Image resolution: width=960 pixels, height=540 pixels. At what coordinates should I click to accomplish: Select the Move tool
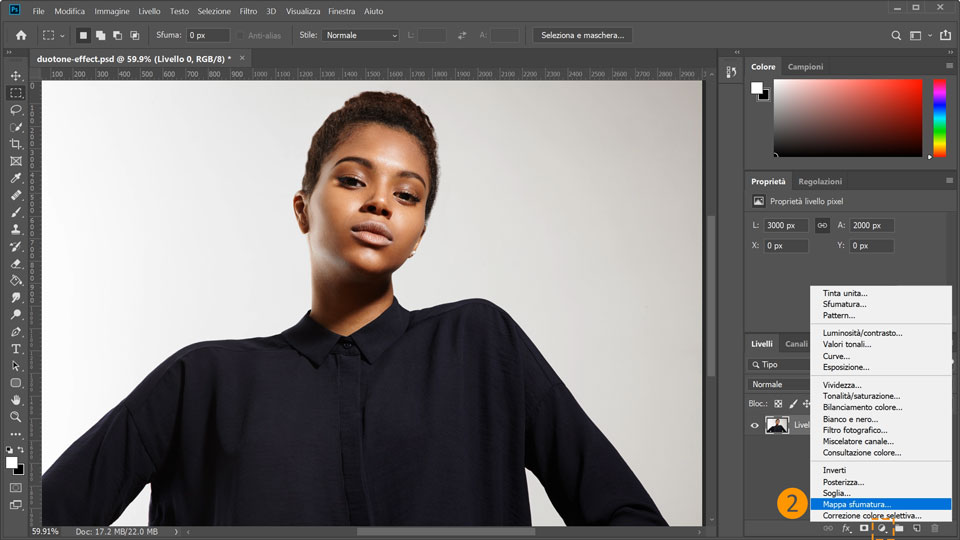pyautogui.click(x=16, y=76)
